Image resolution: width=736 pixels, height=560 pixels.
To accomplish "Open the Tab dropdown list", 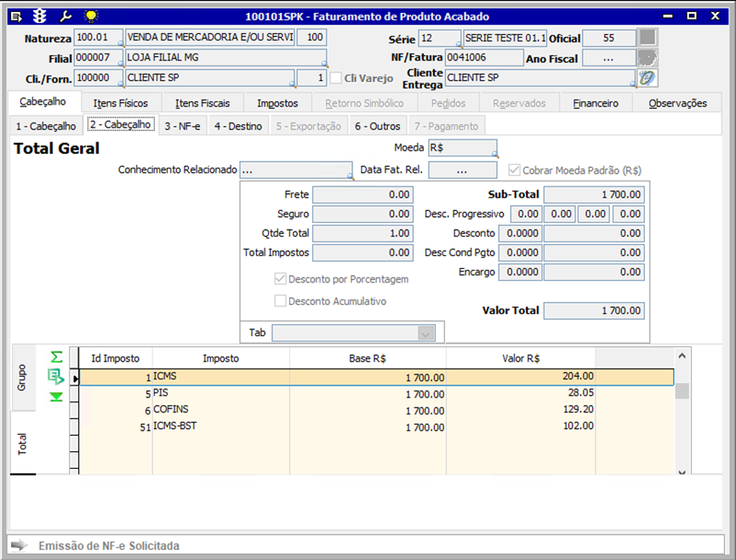I will tap(426, 333).
